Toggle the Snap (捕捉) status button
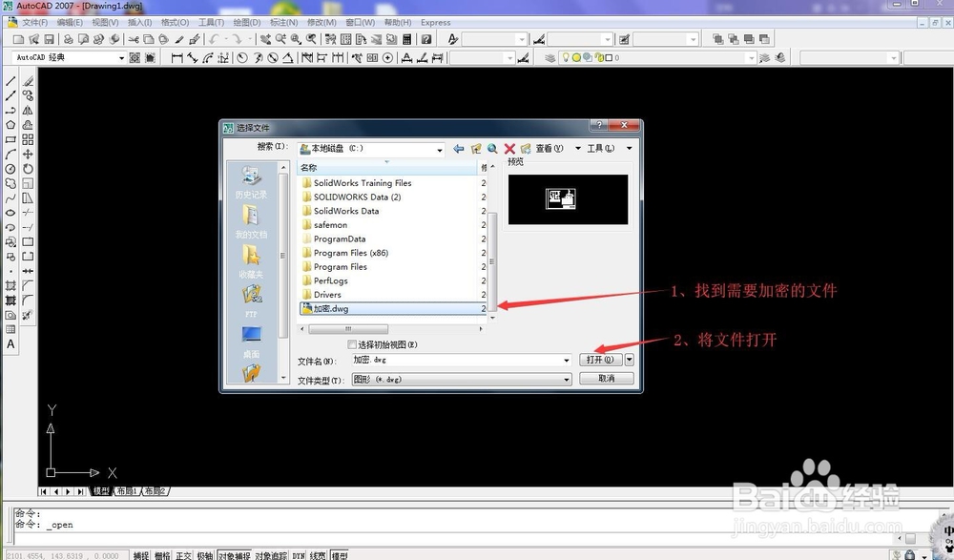This screenshot has width=954, height=560. (x=141, y=555)
